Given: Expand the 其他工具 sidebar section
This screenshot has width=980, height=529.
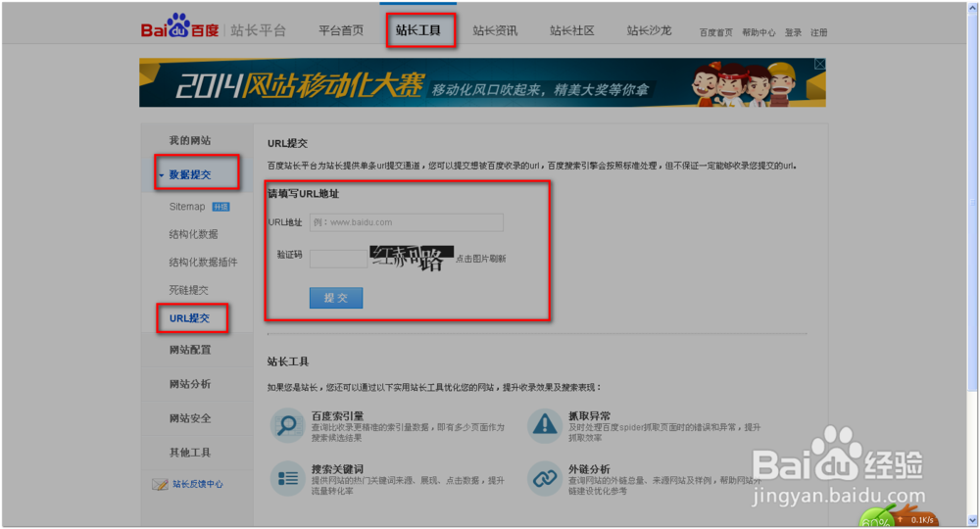Looking at the screenshot, I should coord(190,453).
